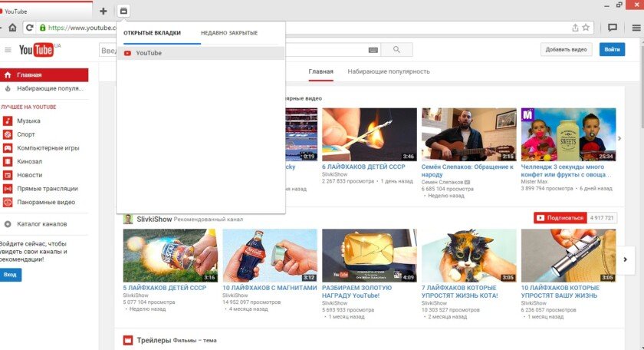Screen dimensions: 644x350
Task: Open the Трейлеры section heading
Action: [153, 340]
